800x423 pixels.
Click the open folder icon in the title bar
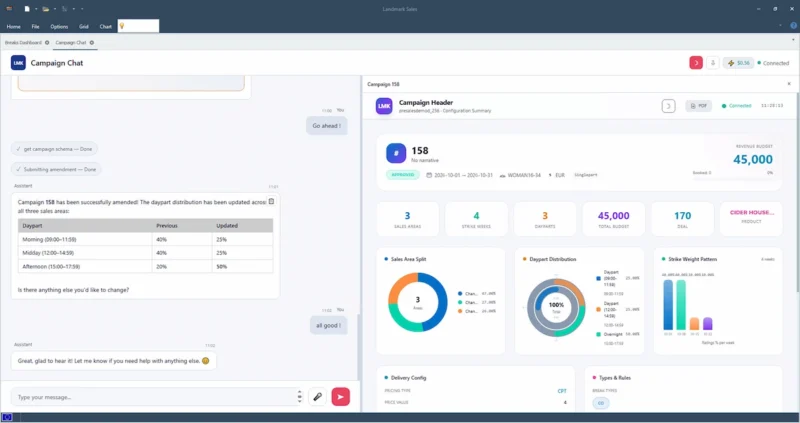[x=45, y=9]
